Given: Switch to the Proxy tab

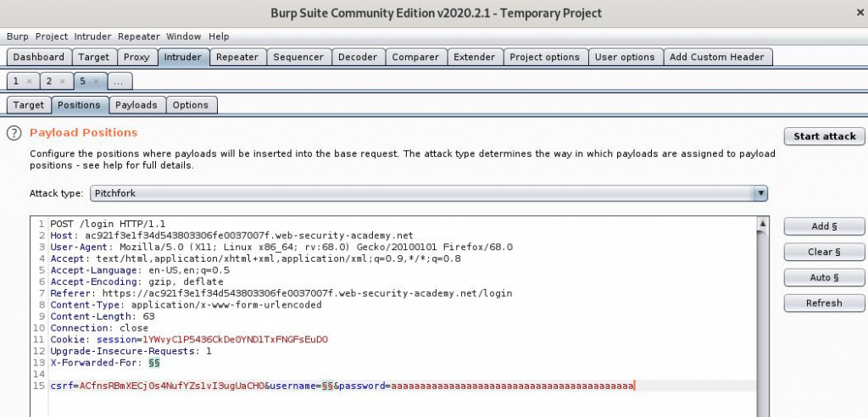Looking at the screenshot, I should click(136, 57).
